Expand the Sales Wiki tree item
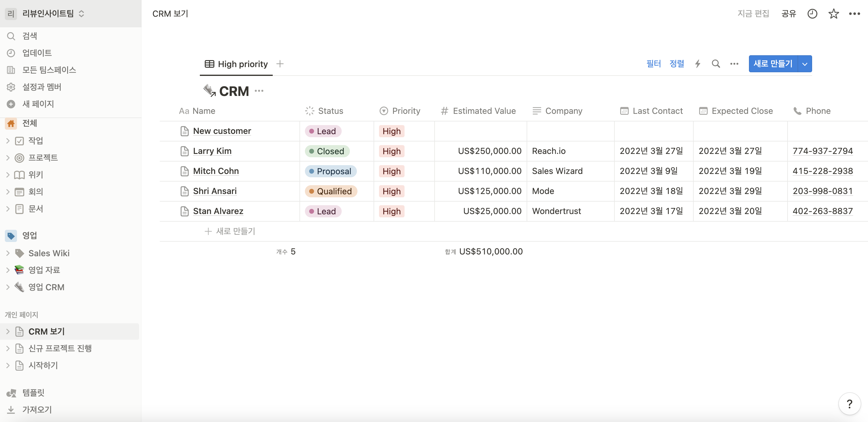868x422 pixels. (8, 253)
